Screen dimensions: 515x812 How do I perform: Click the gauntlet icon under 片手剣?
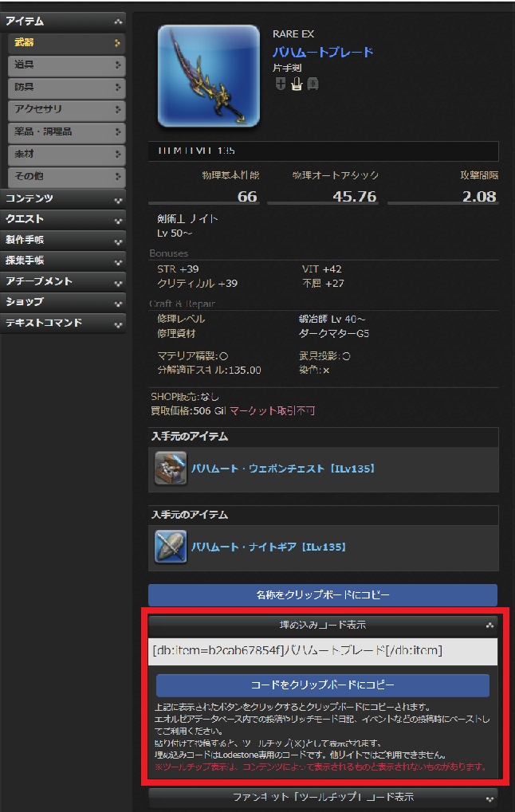(x=297, y=84)
